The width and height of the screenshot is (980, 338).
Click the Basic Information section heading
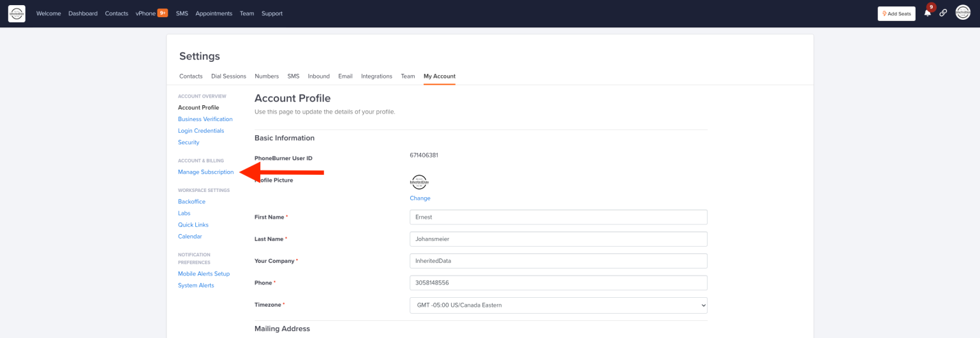[285, 138]
